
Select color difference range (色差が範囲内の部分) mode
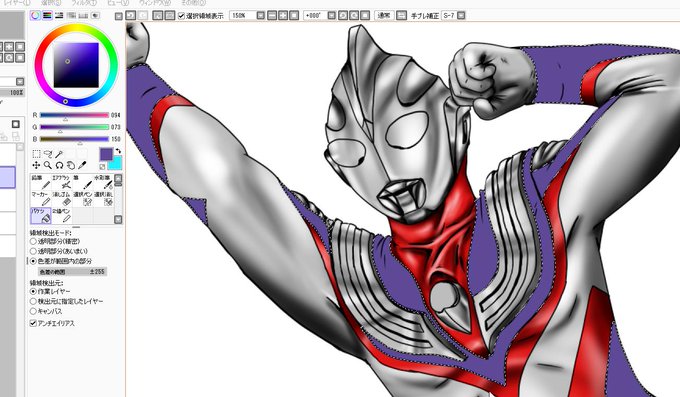tap(33, 261)
